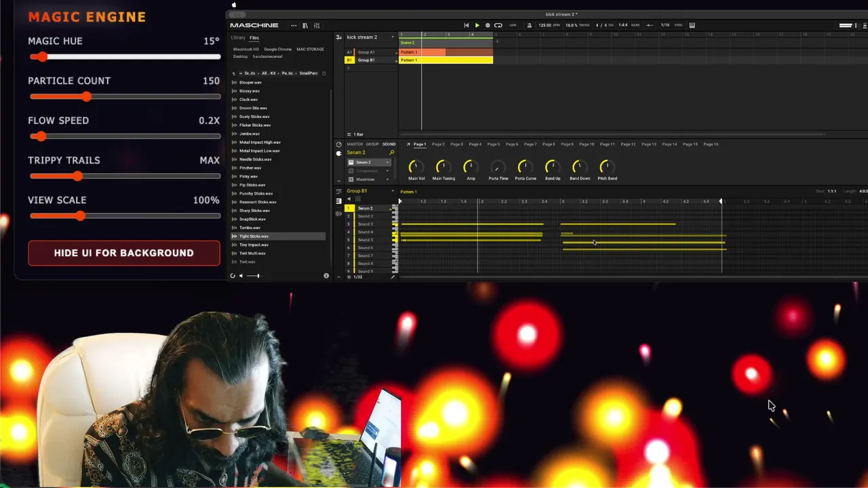Click the PARTICLE COUNT slider track
The image size is (868, 488).
pyautogui.click(x=125, y=97)
